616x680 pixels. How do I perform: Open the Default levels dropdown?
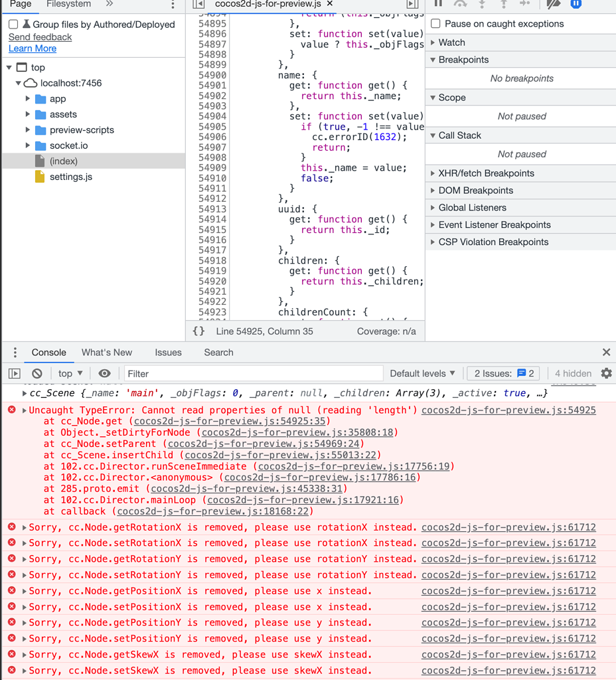coord(423,374)
